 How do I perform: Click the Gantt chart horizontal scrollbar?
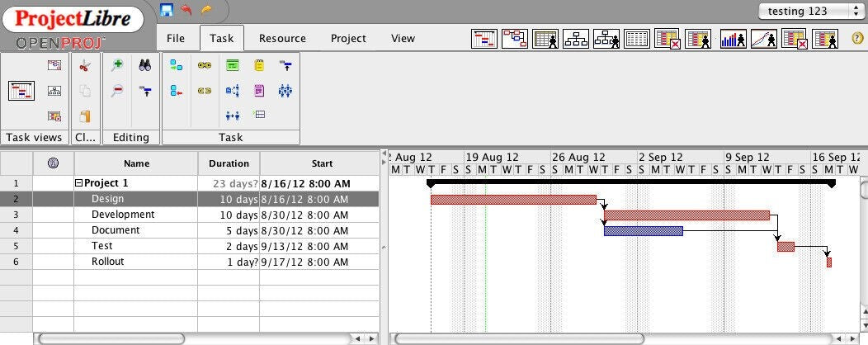click(x=520, y=338)
